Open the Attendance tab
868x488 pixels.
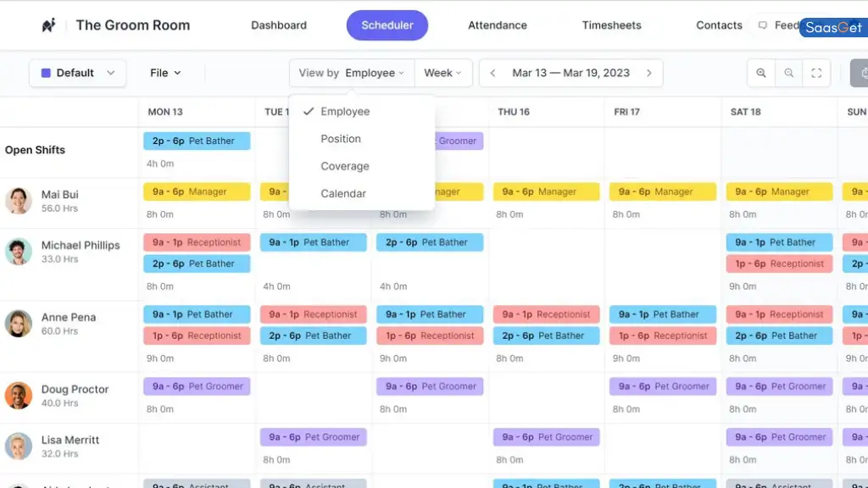click(x=498, y=25)
